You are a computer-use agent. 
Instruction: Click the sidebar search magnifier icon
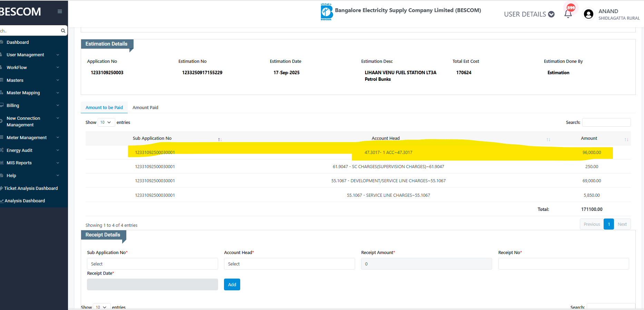[x=63, y=31]
